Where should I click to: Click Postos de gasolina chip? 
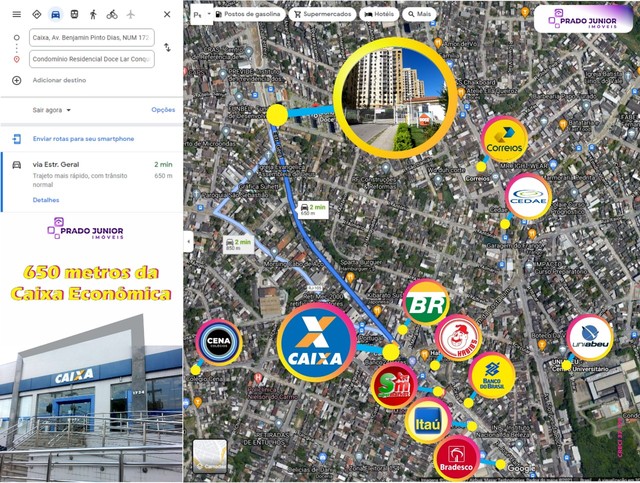pyautogui.click(x=249, y=14)
